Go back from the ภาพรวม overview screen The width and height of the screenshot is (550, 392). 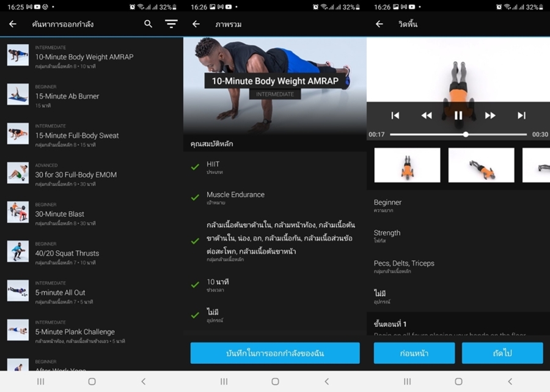click(196, 24)
